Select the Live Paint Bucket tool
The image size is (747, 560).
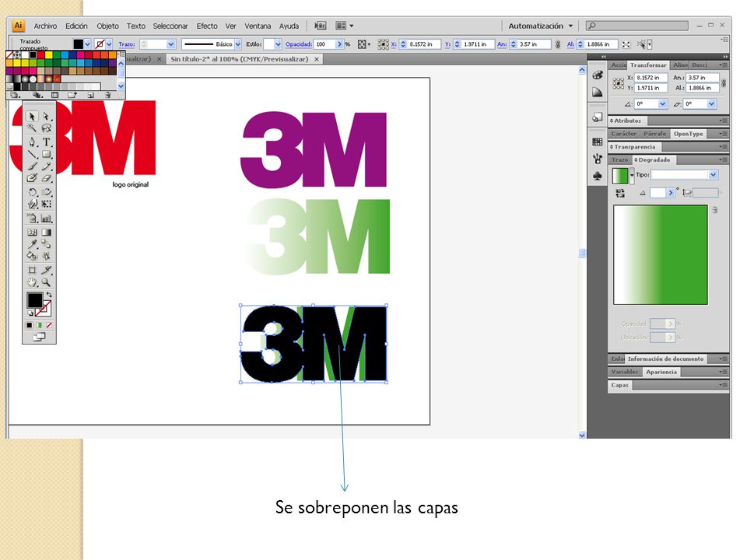click(x=32, y=256)
